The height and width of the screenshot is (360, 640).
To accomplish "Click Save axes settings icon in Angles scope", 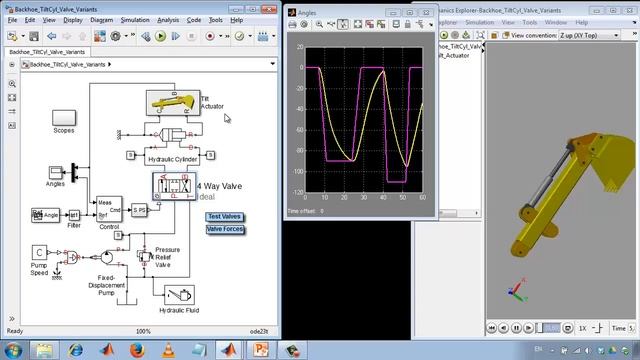I will (370, 24).
